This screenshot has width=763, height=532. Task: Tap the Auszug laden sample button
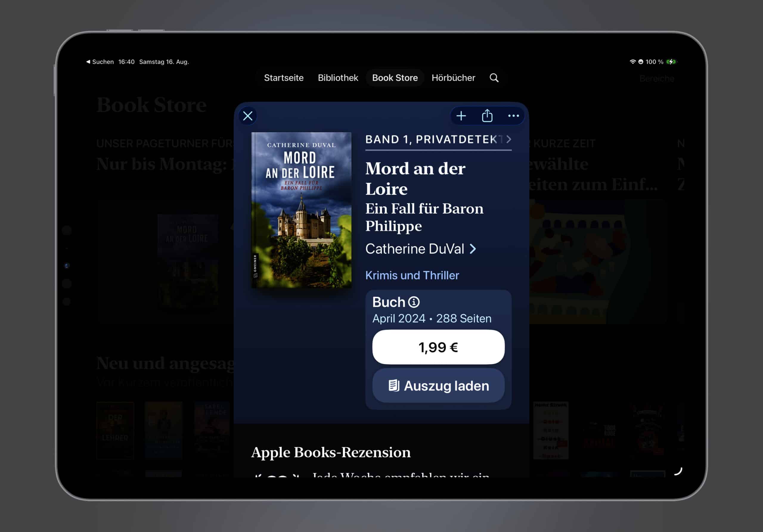tap(438, 386)
